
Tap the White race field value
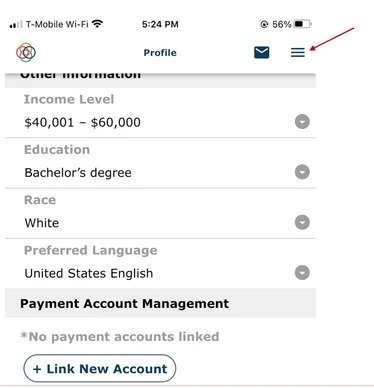click(x=42, y=223)
